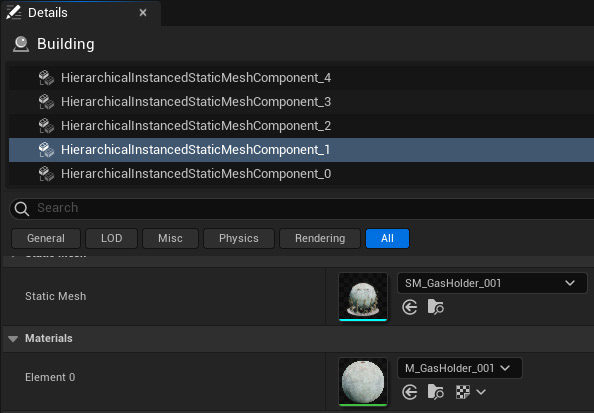The width and height of the screenshot is (594, 413).
Task: Use selected asset for Element 0 material
Action: (x=410, y=392)
